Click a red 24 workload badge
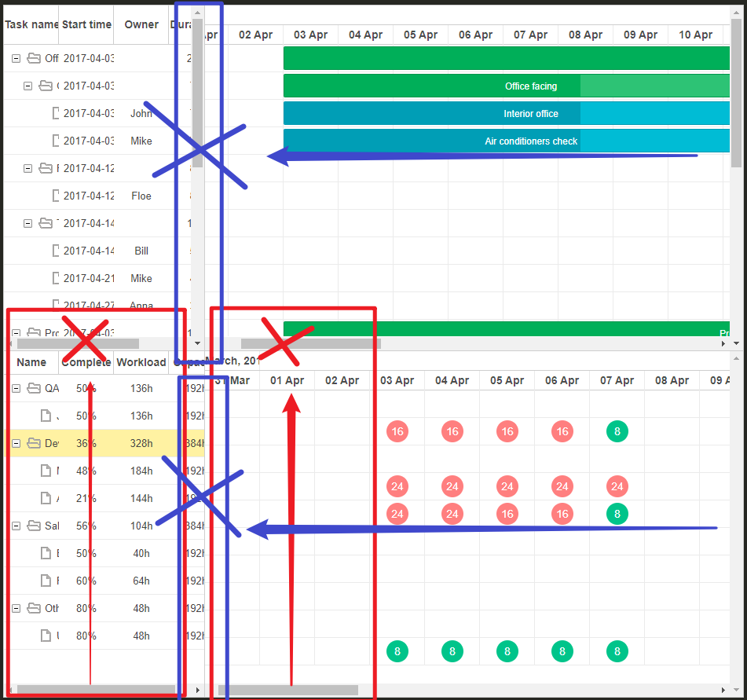Image resolution: width=747 pixels, height=700 pixels. tap(397, 486)
